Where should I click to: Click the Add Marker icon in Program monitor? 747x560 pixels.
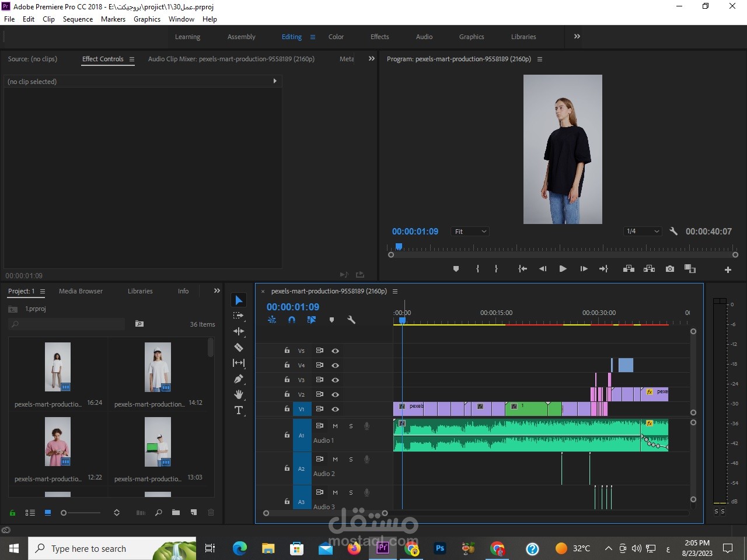click(456, 269)
